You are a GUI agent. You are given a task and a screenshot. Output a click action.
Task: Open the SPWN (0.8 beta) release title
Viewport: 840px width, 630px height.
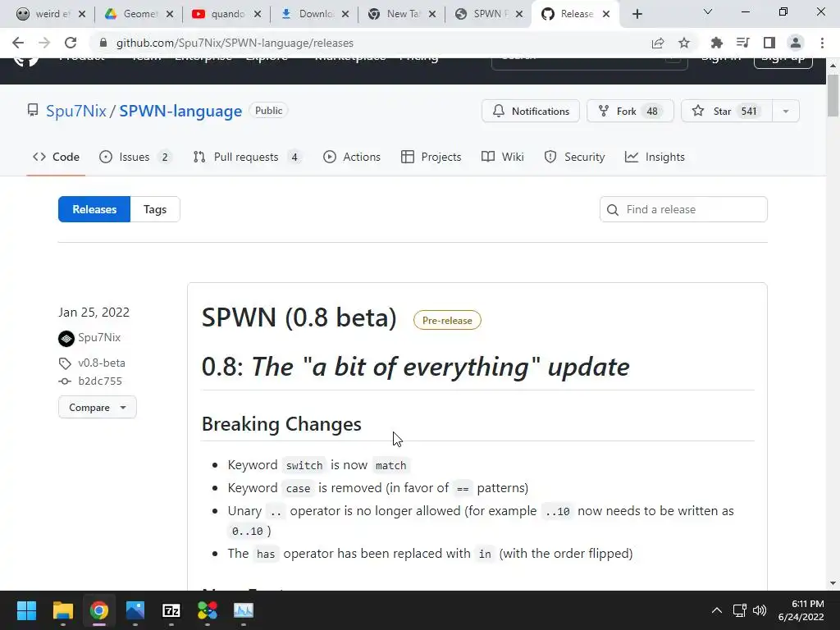pos(299,317)
